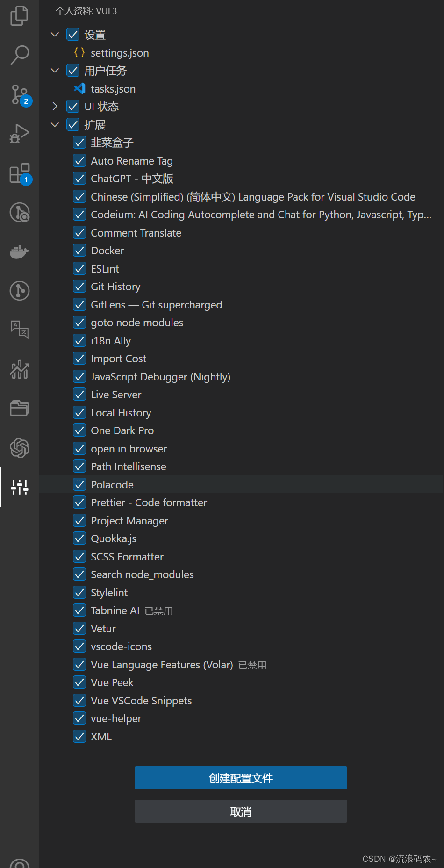Open the ChatGPT sidebar icon
The image size is (444, 868).
(x=19, y=448)
